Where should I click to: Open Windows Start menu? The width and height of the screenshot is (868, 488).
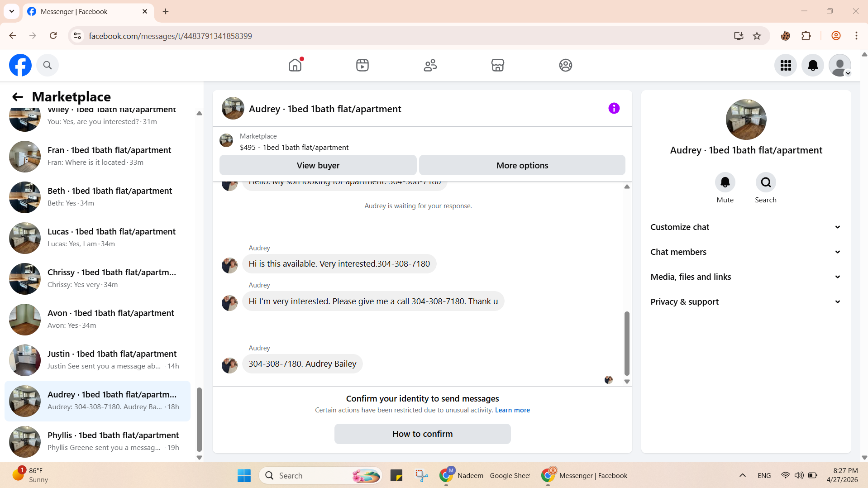tap(244, 475)
